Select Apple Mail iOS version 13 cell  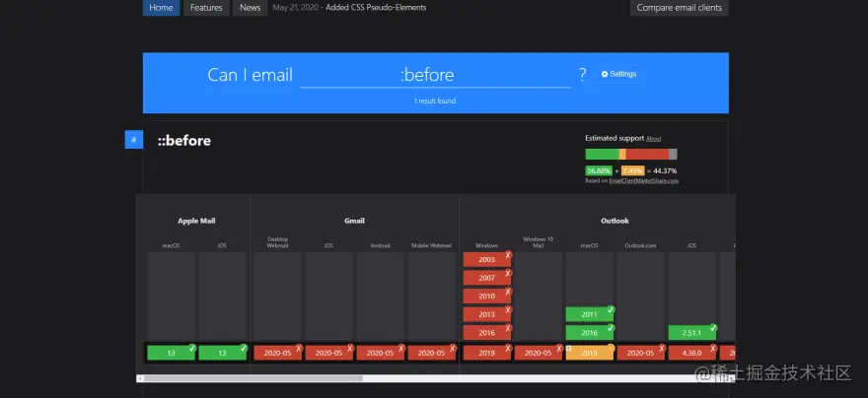point(223,353)
